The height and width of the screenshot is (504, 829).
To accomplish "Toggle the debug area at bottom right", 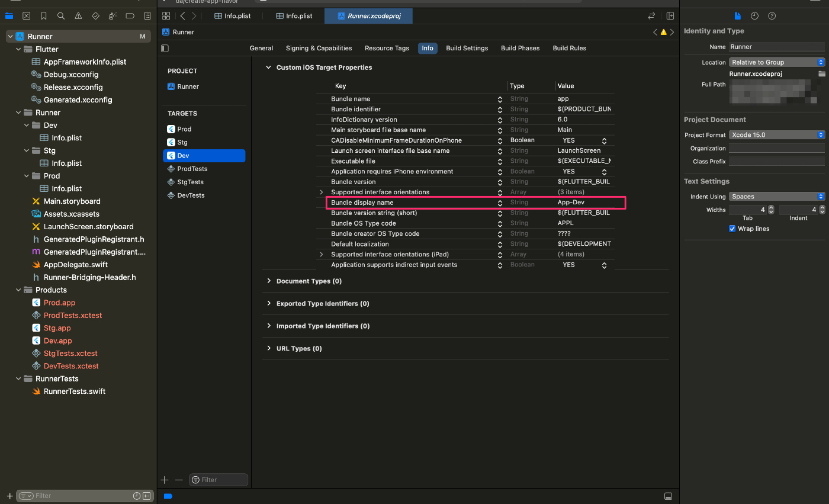I will pos(669,496).
